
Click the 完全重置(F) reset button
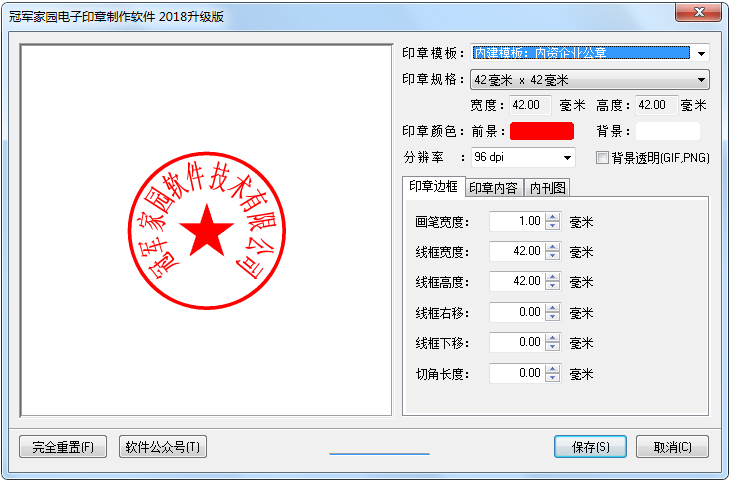63,447
